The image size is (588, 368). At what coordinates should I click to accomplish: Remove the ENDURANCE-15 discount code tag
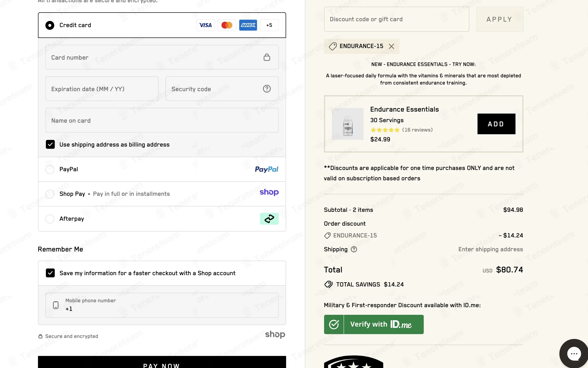[391, 46]
